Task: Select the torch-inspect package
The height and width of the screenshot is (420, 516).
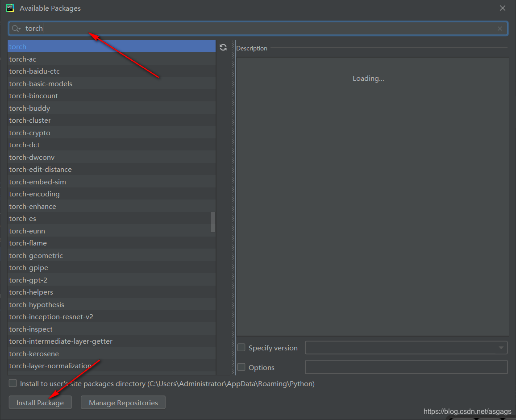Action: point(112,329)
